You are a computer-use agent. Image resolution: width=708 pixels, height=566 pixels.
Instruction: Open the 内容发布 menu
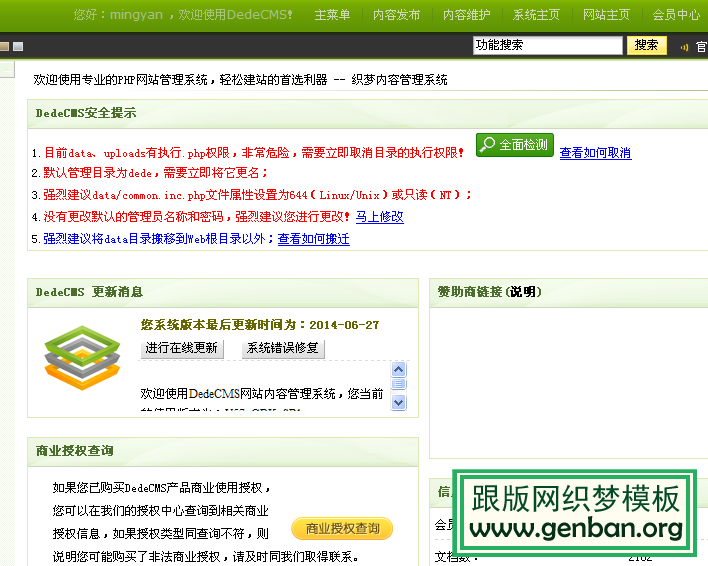(x=397, y=15)
